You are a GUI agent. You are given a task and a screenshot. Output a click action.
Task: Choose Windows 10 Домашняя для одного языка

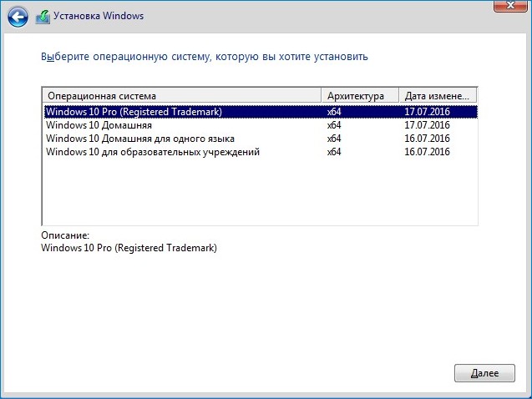tap(139, 139)
